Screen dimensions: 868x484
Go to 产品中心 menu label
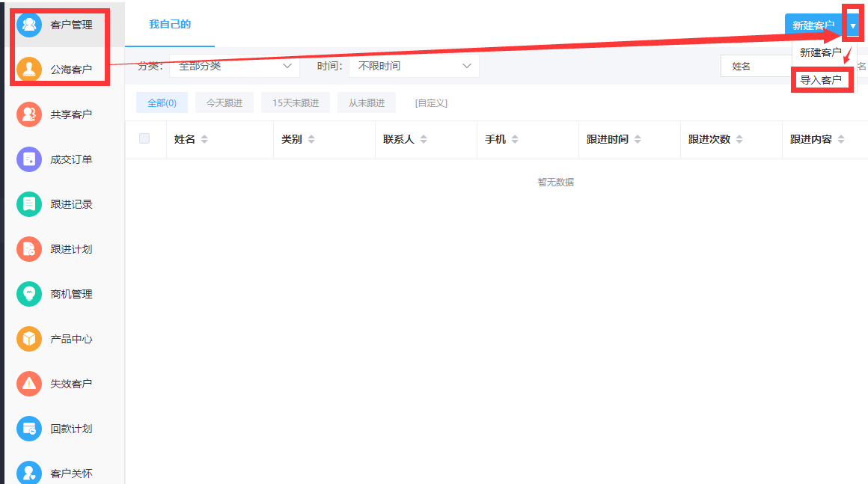pos(71,339)
